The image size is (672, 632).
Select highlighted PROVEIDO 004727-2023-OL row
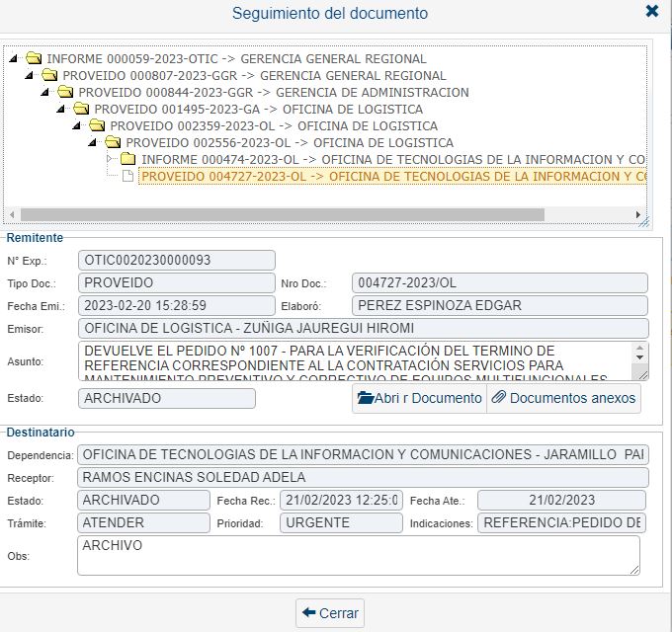tap(392, 177)
